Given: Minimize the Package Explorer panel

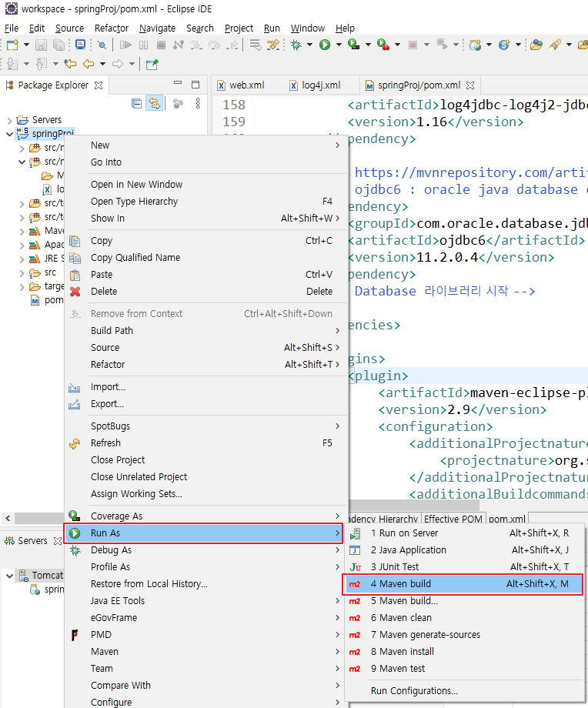Looking at the screenshot, I should [178, 84].
